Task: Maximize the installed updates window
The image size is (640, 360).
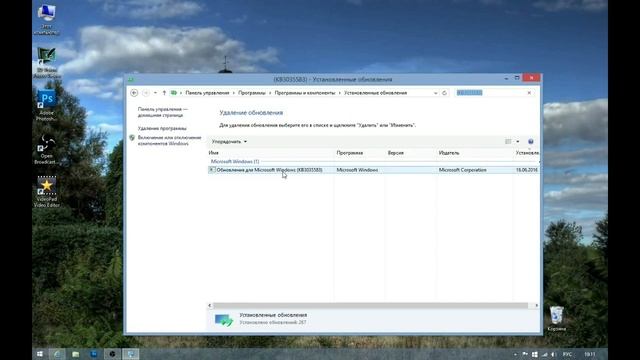Action: [x=517, y=78]
